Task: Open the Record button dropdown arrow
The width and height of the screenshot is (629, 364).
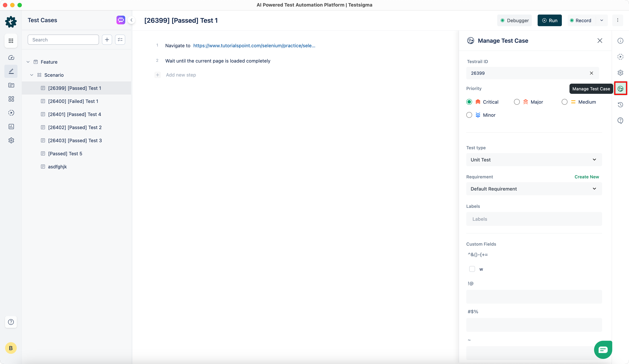Action: 602,20
